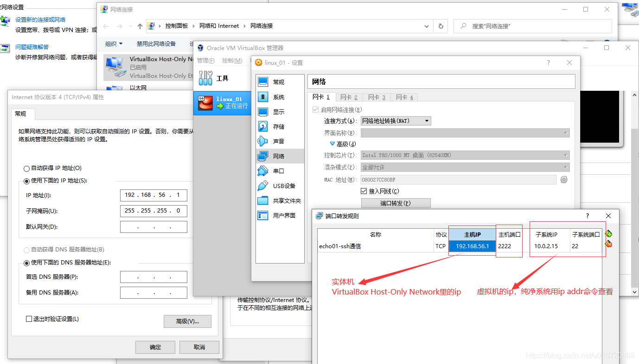Switch to the 网卡 4 tab
This screenshot has width=639, height=364.
click(404, 97)
